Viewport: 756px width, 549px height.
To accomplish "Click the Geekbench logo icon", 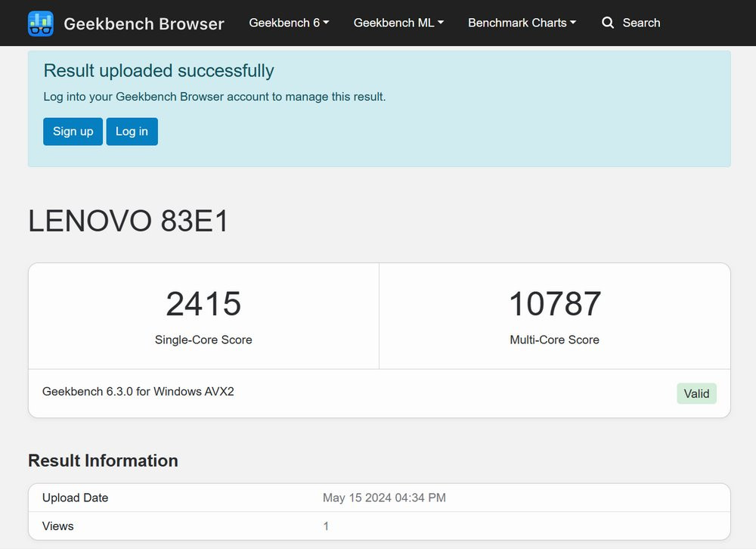I will click(x=41, y=23).
